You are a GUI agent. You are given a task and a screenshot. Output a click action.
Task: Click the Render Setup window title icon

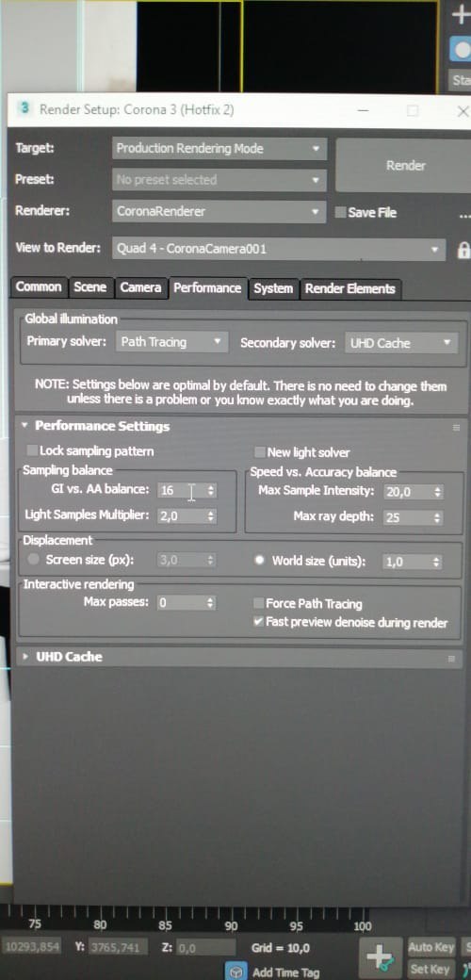click(25, 108)
